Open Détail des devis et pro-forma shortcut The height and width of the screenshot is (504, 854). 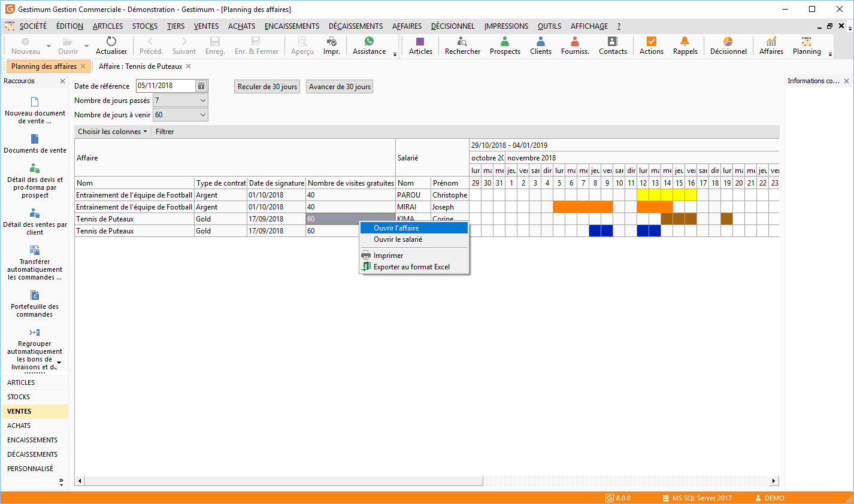(x=35, y=181)
